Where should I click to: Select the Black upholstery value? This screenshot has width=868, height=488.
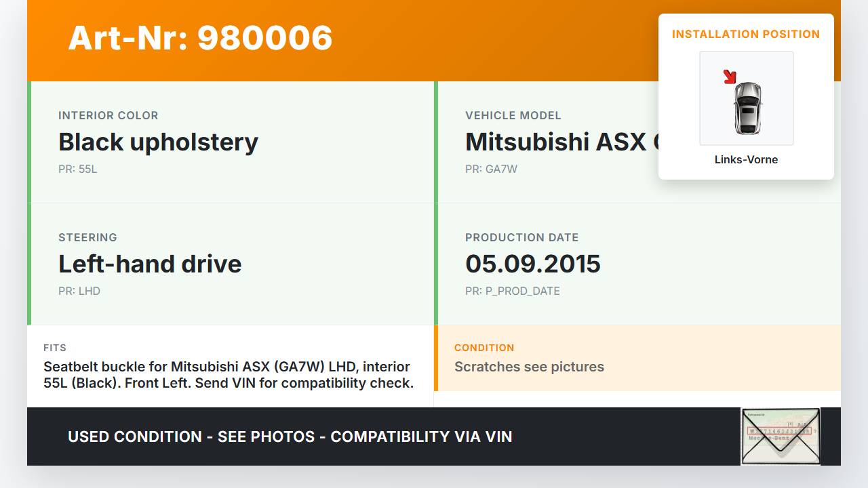[158, 142]
